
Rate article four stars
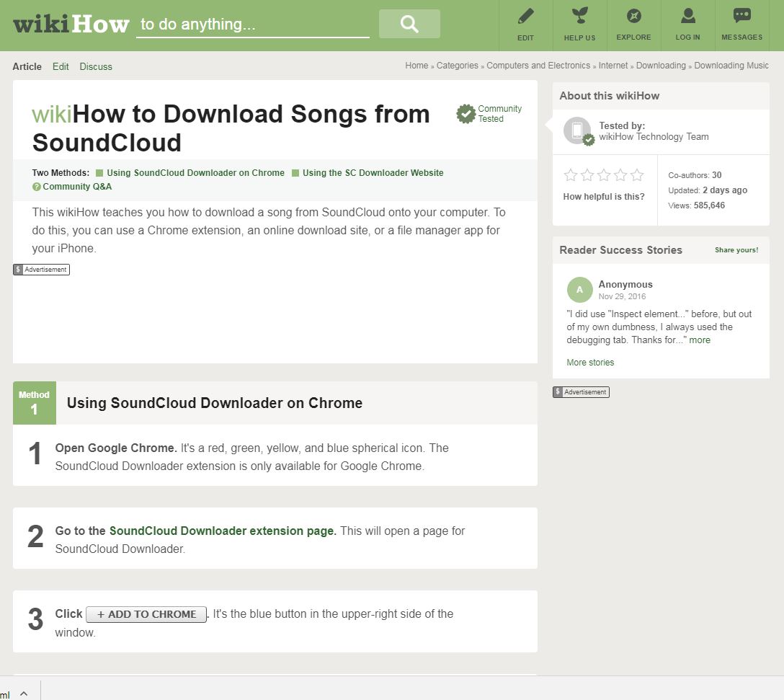620,175
